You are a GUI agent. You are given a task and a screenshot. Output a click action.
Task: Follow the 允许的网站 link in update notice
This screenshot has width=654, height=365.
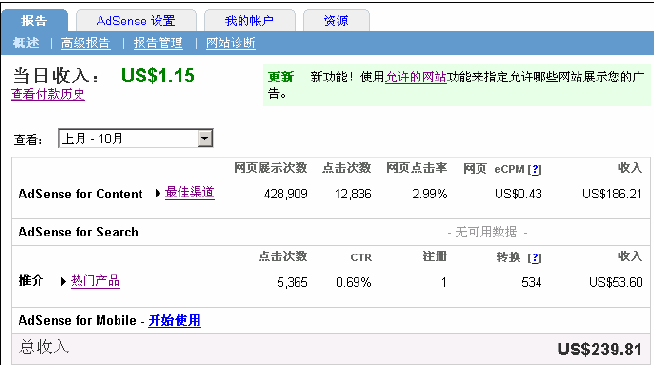coord(415,77)
